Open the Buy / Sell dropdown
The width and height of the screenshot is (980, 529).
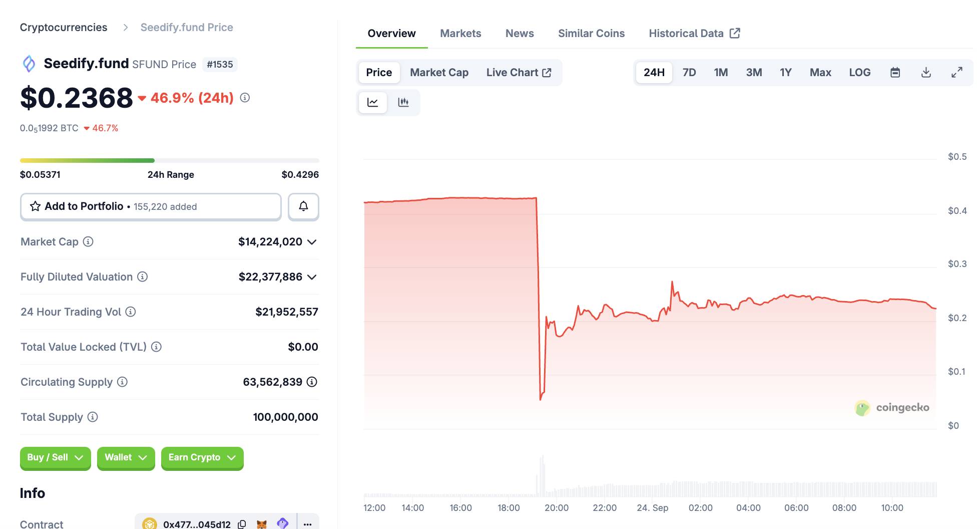pyautogui.click(x=55, y=458)
